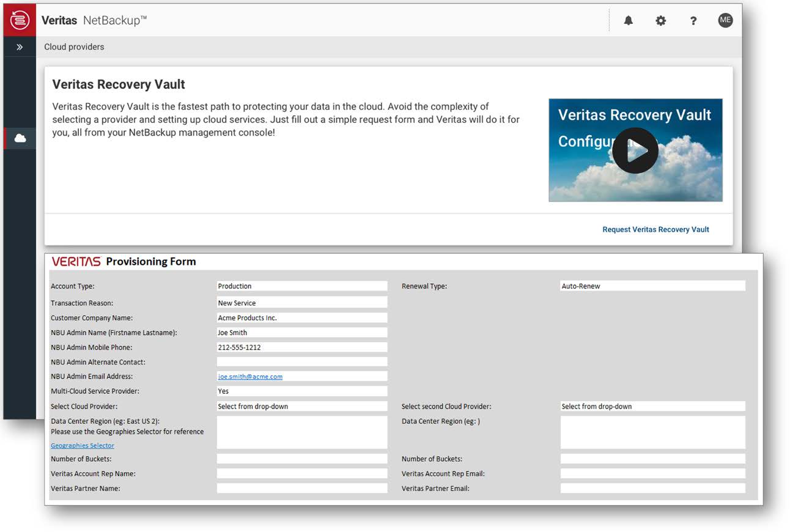Image resolution: width=790 pixels, height=532 pixels.
Task: Click the Multi-Cloud Service Provider: label
Action: coord(95,391)
